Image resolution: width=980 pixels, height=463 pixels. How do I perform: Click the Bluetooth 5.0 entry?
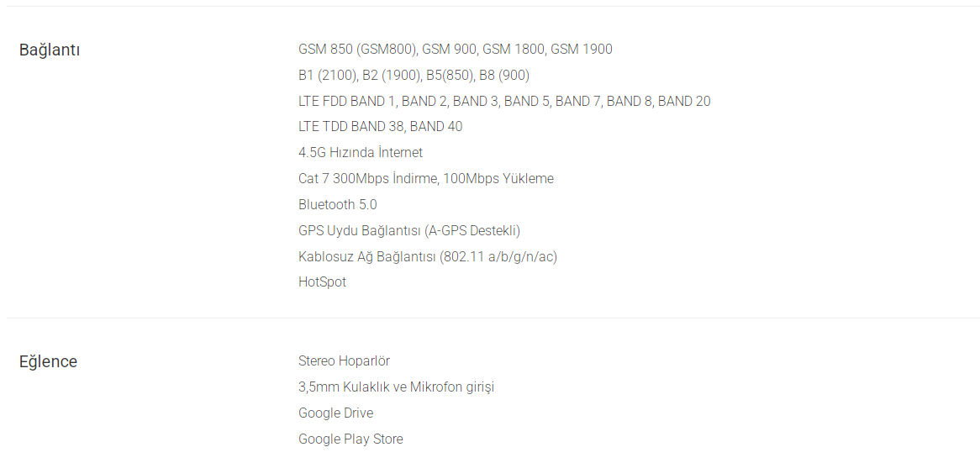(x=338, y=205)
